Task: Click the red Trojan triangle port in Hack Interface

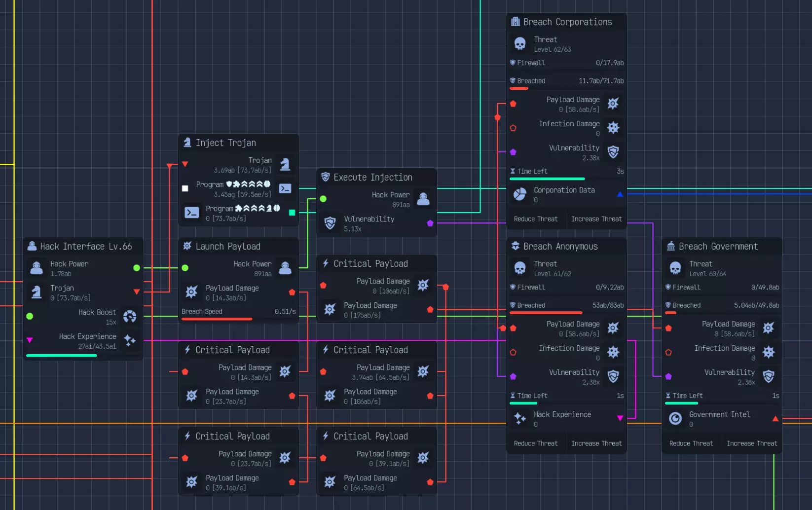Action: click(x=137, y=292)
